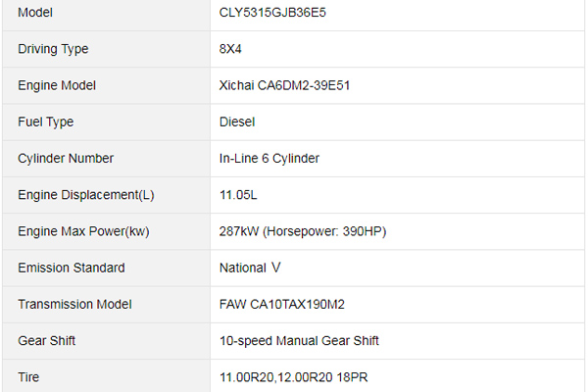588x392 pixels.
Task: Select the Xichai CA6DM2-39E51 value
Action: coord(284,85)
